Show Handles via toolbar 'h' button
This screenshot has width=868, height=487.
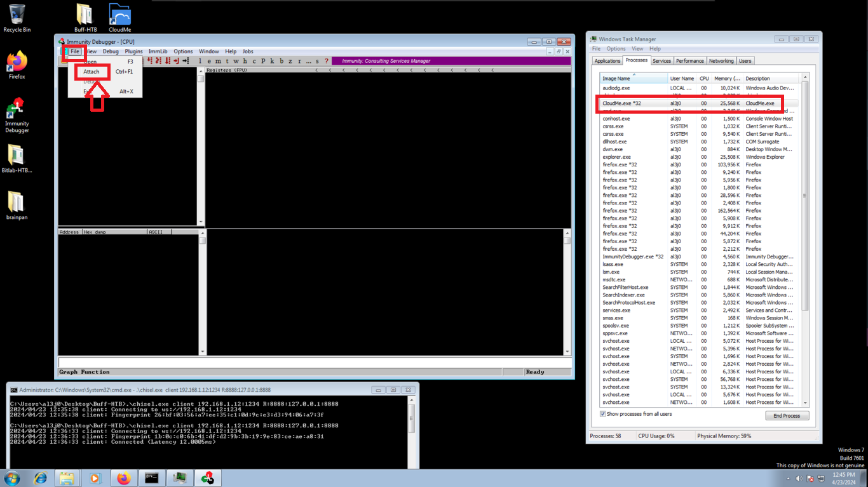245,61
